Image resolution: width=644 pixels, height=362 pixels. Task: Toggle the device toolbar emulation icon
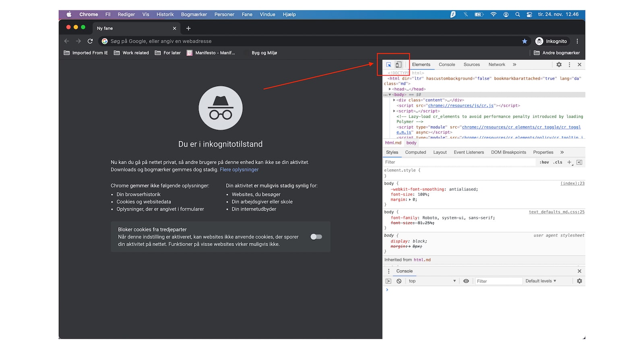[398, 64]
